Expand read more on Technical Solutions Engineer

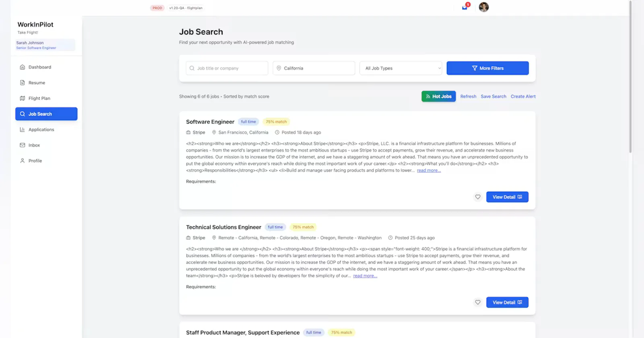click(x=365, y=276)
